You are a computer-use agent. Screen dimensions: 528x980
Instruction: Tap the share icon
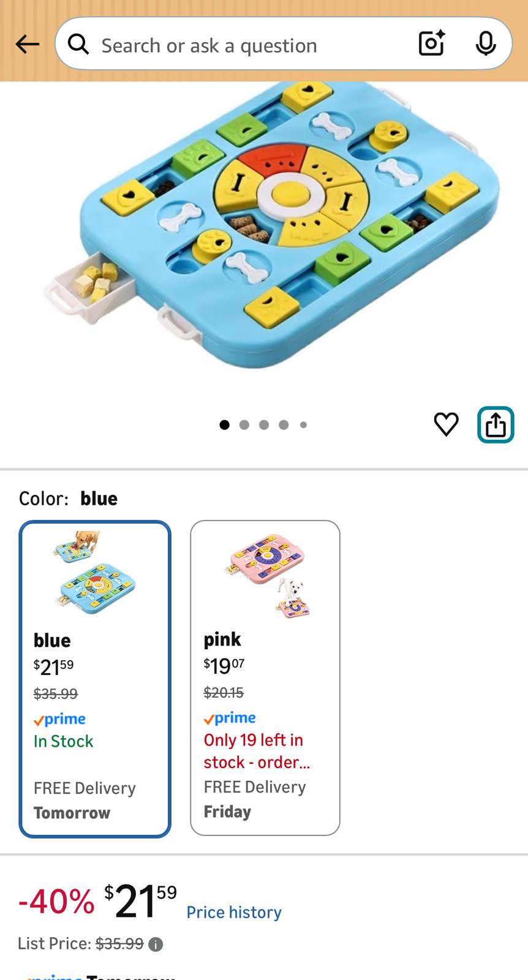tap(496, 424)
